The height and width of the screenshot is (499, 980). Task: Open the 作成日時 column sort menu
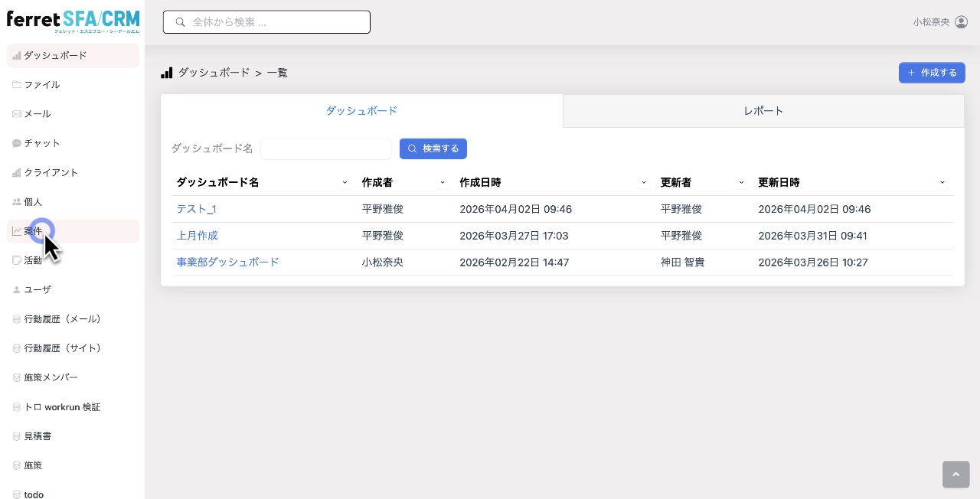tap(644, 183)
